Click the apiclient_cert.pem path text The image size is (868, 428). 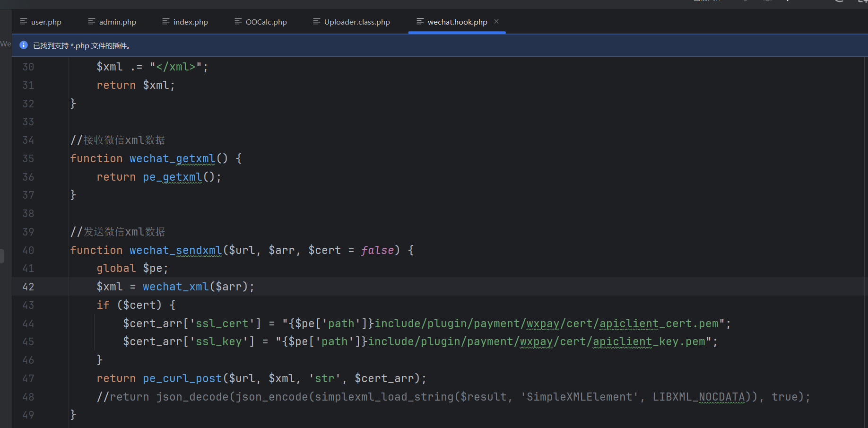(x=659, y=324)
